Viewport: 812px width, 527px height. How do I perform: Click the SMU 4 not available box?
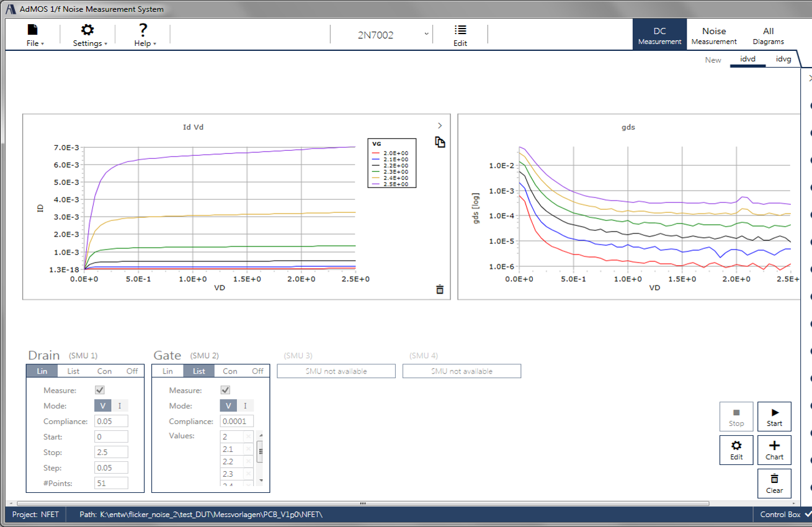pos(462,371)
